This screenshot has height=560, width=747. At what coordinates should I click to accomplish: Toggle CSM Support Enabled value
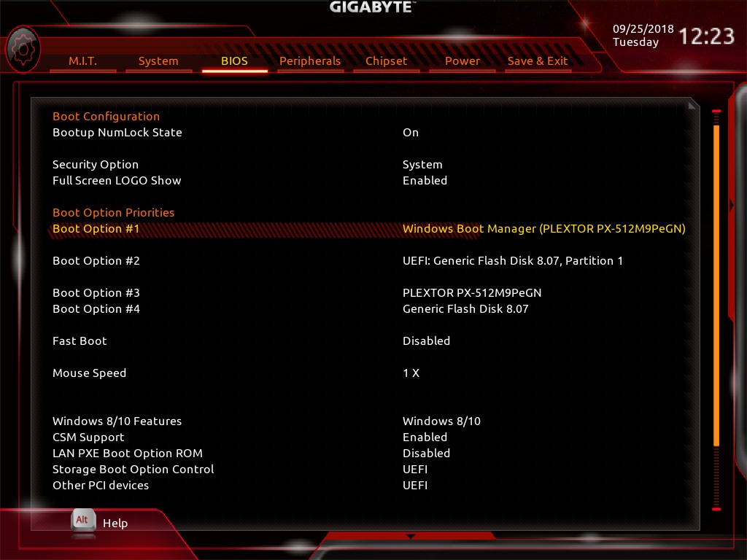coord(425,437)
